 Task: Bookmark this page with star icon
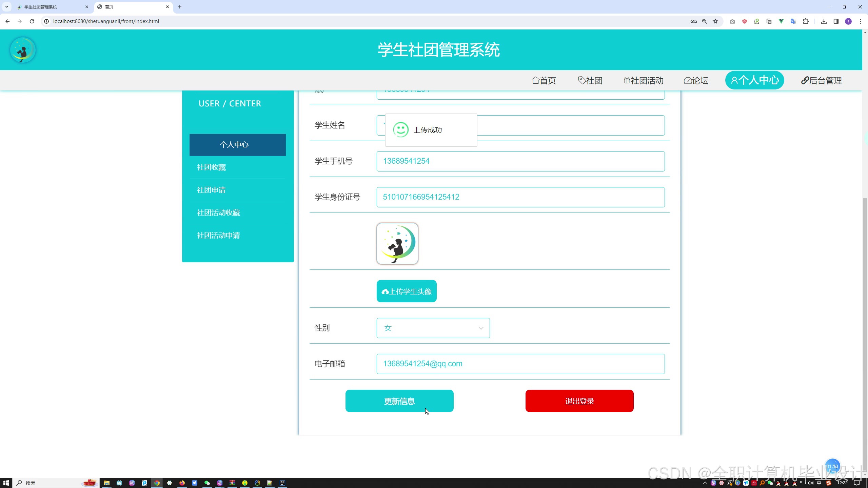[x=715, y=21]
